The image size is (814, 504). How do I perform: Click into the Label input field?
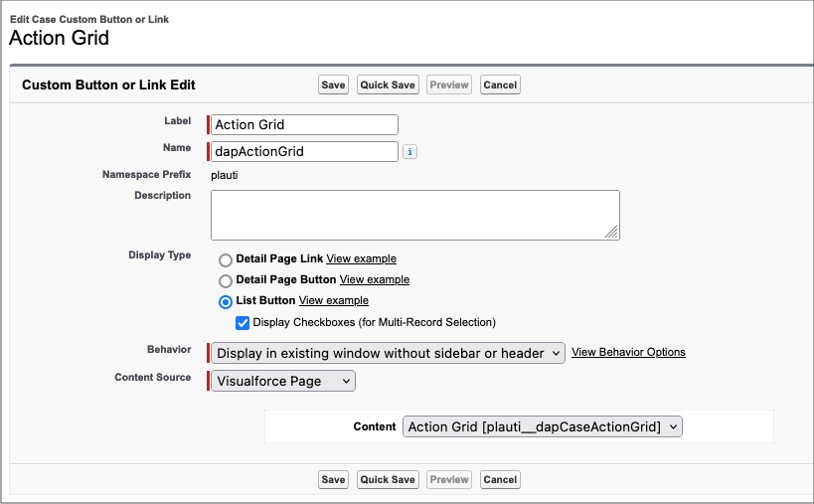pos(304,124)
